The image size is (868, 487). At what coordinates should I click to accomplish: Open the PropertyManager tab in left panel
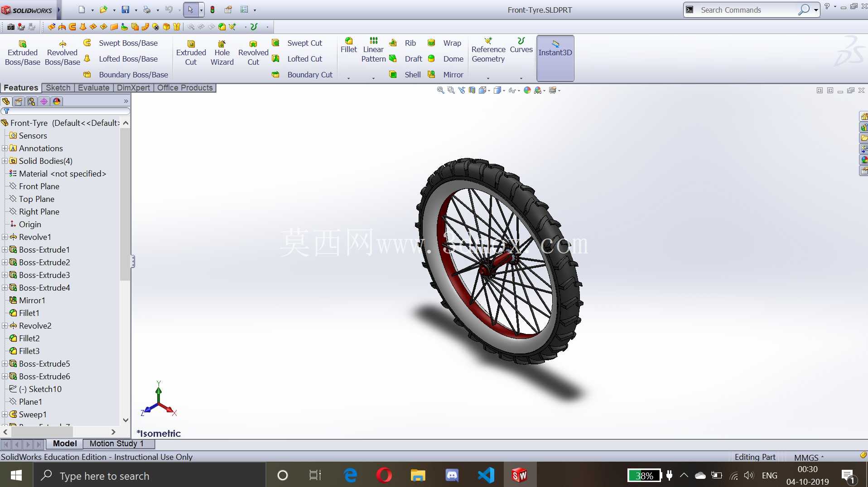19,101
